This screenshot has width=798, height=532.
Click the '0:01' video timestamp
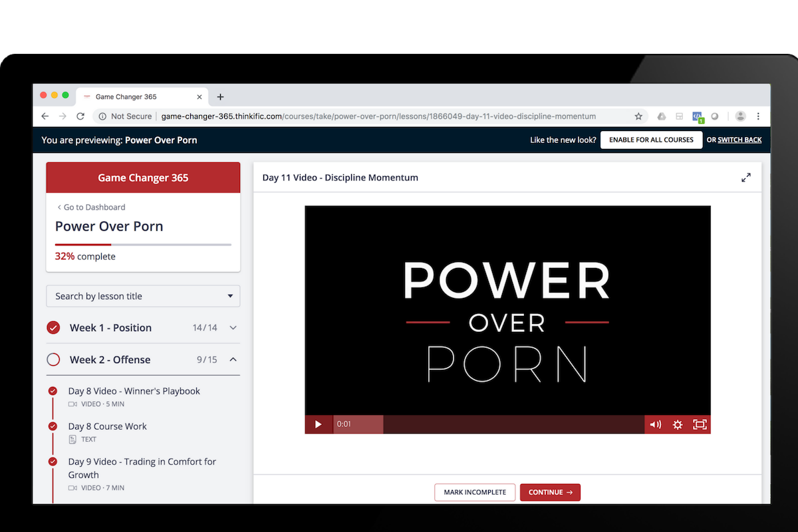344,424
